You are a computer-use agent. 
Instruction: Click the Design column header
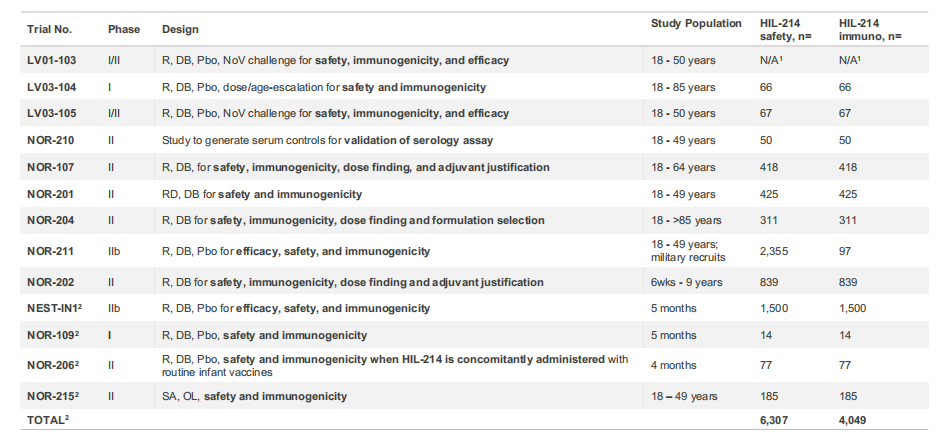[x=179, y=28]
